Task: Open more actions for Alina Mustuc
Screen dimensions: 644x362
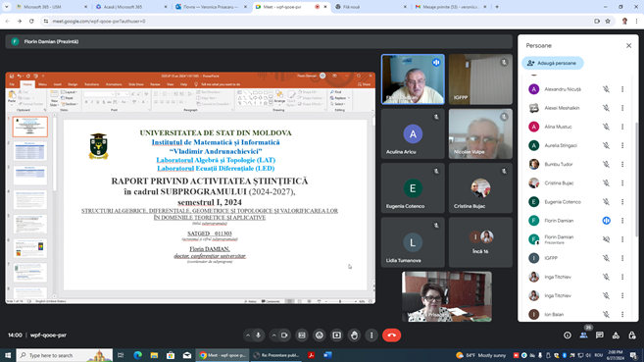Action: pyautogui.click(x=622, y=127)
